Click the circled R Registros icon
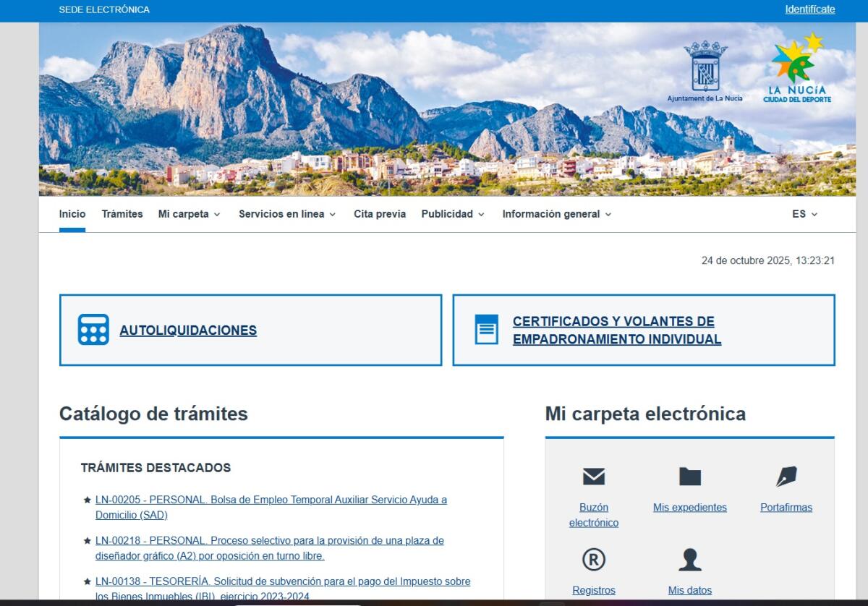The width and height of the screenshot is (868, 606). pos(593,560)
